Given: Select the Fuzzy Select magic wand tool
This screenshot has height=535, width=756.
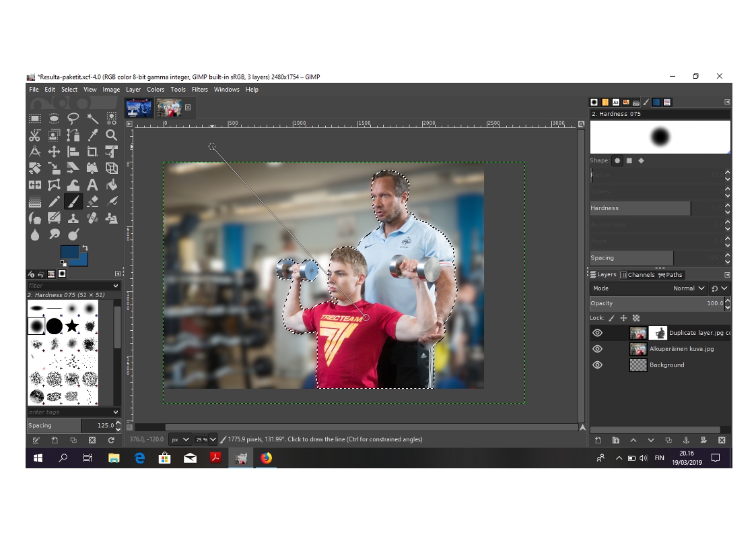Looking at the screenshot, I should [92, 119].
